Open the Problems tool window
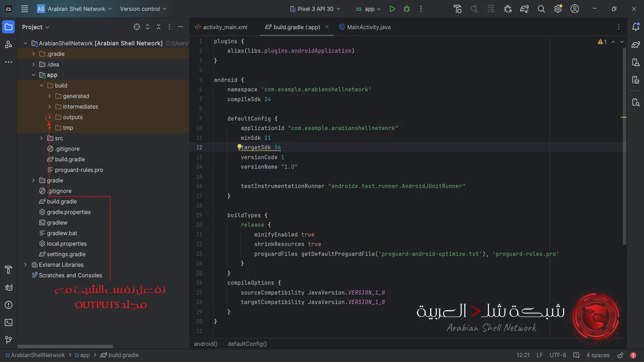This screenshot has height=362, width=644. (9, 305)
